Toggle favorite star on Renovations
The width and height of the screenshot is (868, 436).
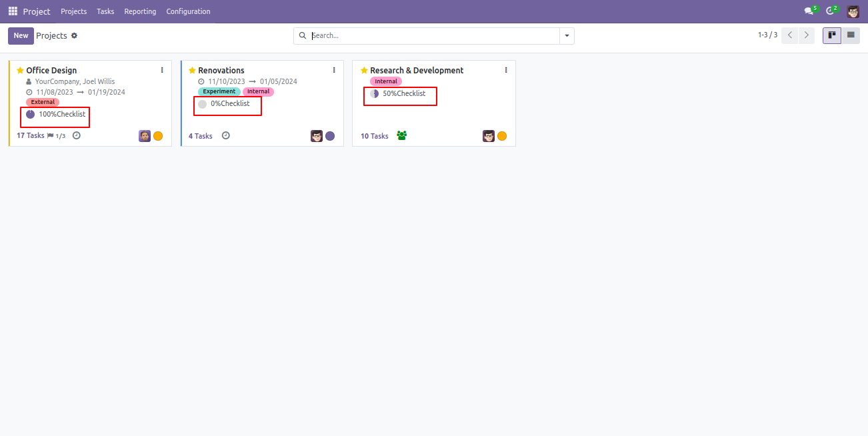coord(192,70)
